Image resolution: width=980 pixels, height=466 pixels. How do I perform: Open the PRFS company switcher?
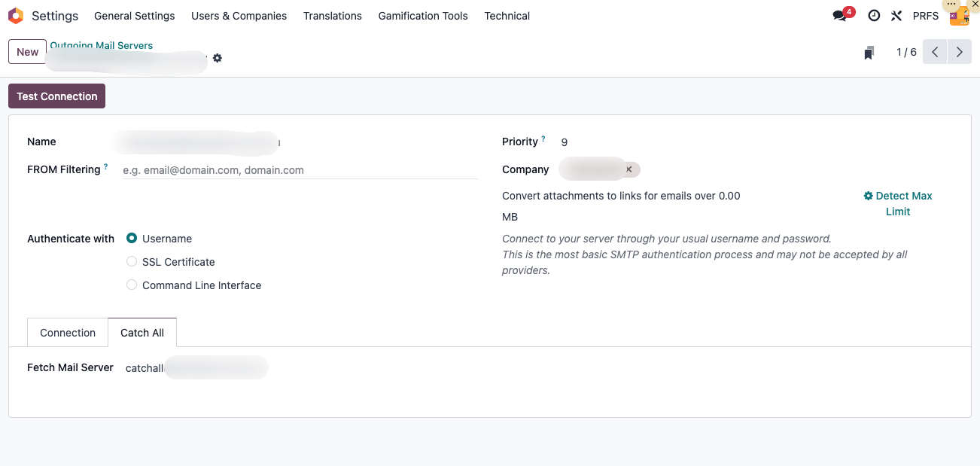(x=925, y=16)
